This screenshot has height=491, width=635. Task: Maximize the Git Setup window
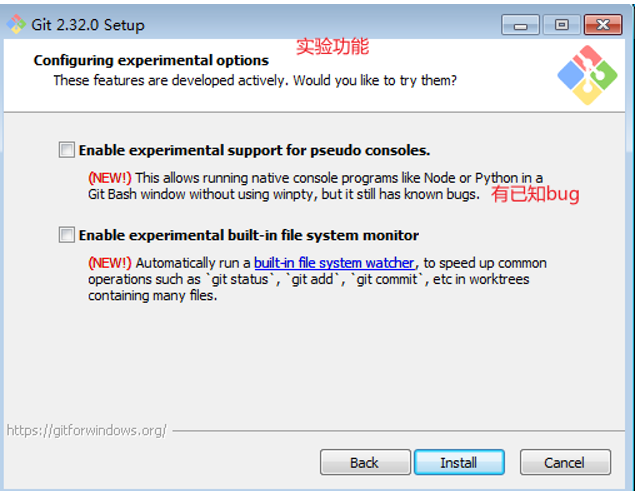click(x=561, y=25)
